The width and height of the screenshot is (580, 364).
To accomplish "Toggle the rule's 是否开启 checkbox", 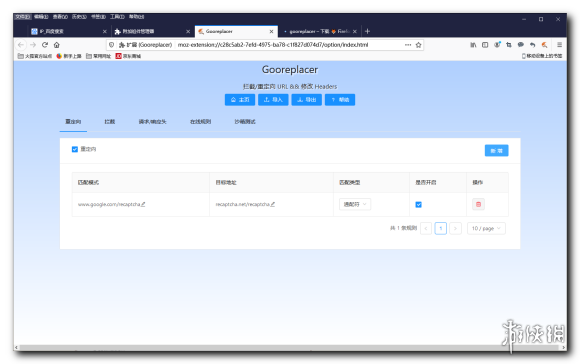I will (418, 205).
